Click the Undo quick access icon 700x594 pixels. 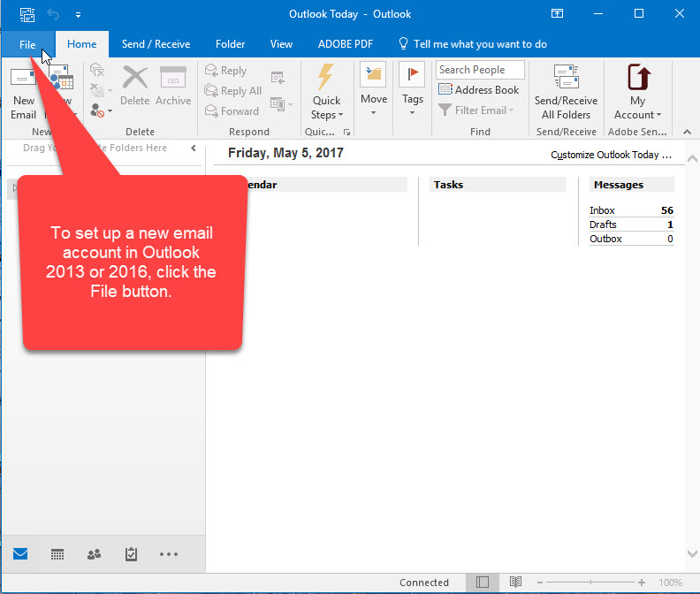(53, 14)
